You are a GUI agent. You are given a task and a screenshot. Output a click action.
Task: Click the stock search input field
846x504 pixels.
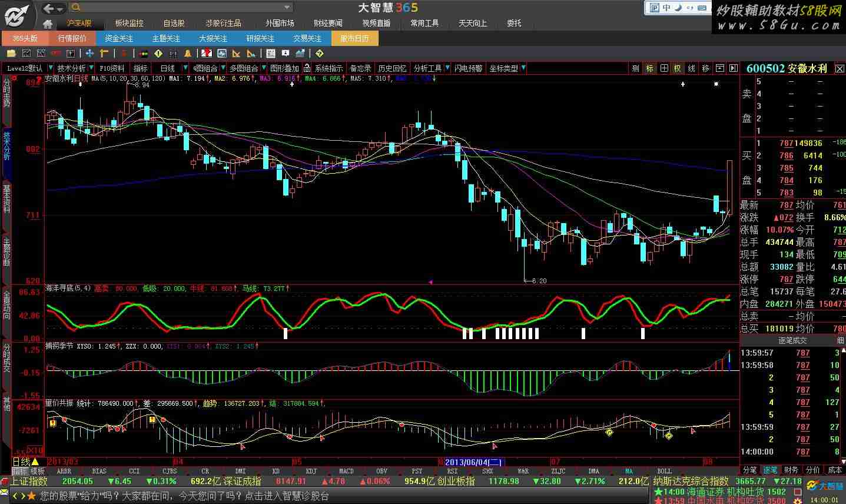click(x=180, y=8)
